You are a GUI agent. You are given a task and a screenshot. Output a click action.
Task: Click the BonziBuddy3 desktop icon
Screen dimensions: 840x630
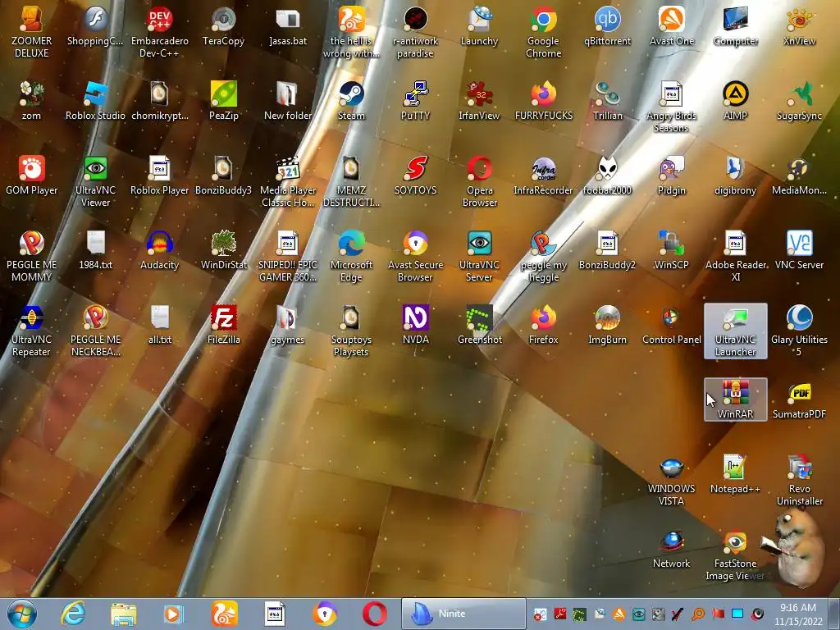[x=223, y=176]
